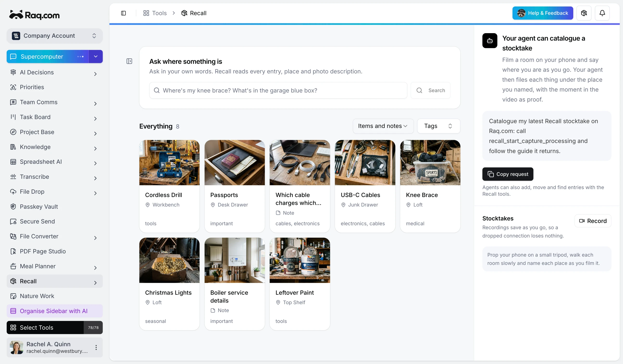Expand the Recall submenu chevron
Image resolution: width=623 pixels, height=364 pixels.
(x=95, y=283)
